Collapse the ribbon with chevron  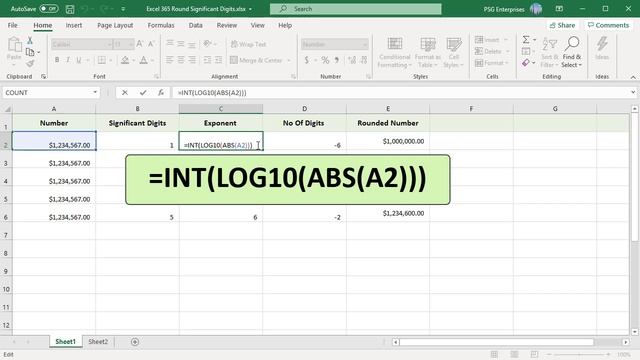coord(633,77)
